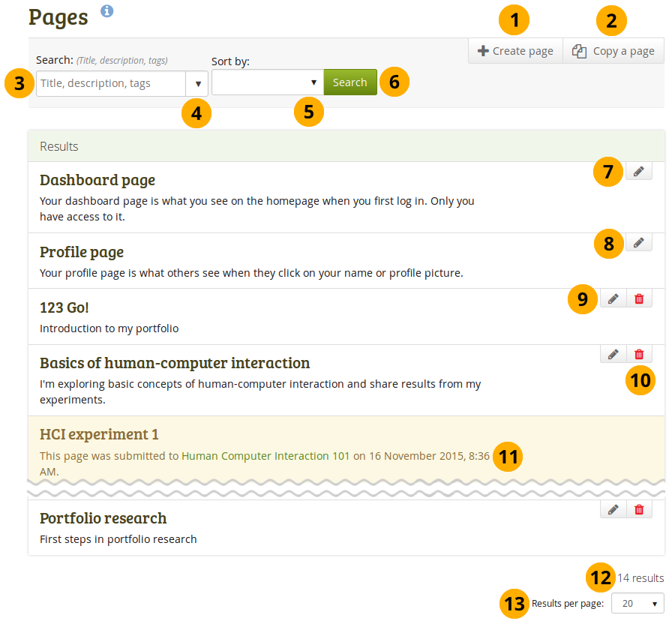Open the Sort by dropdown
Viewport: 672px width, 624px height.
(x=267, y=82)
